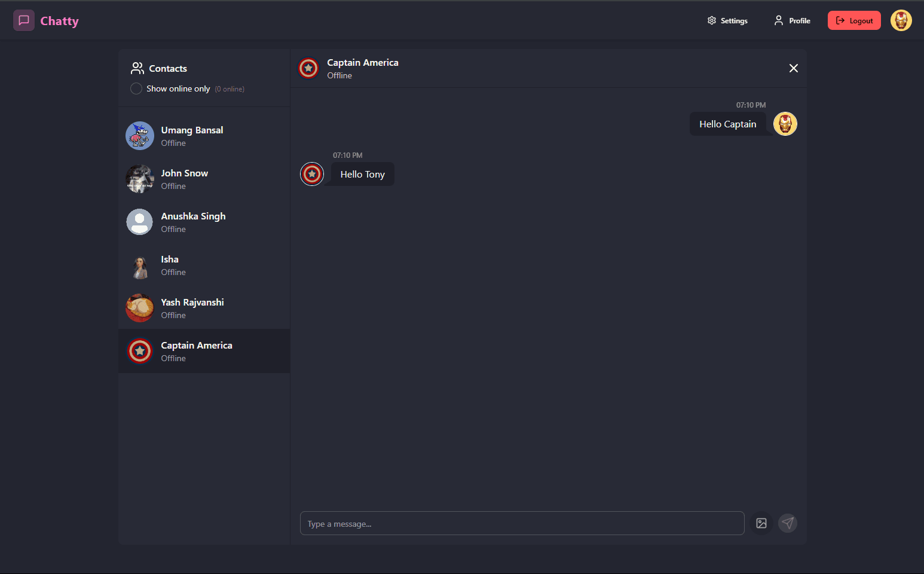Click the Contacts people icon
This screenshot has height=574, width=924.
coord(137,68)
